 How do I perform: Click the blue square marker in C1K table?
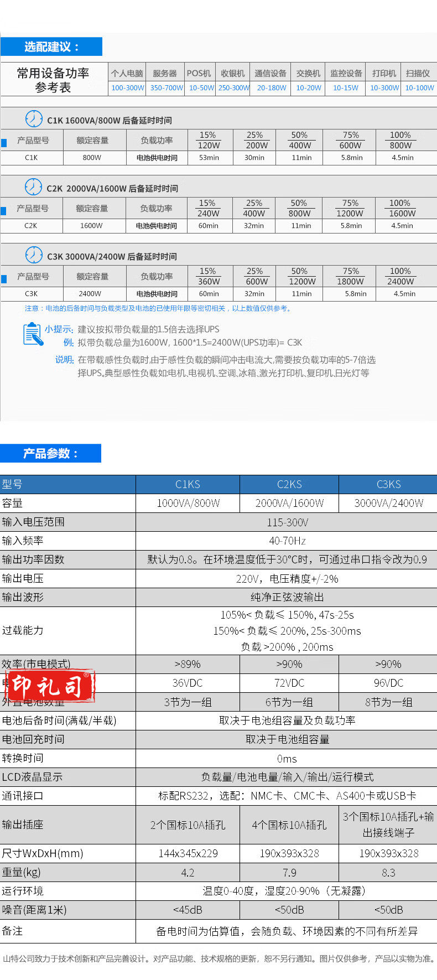click(x=4, y=143)
